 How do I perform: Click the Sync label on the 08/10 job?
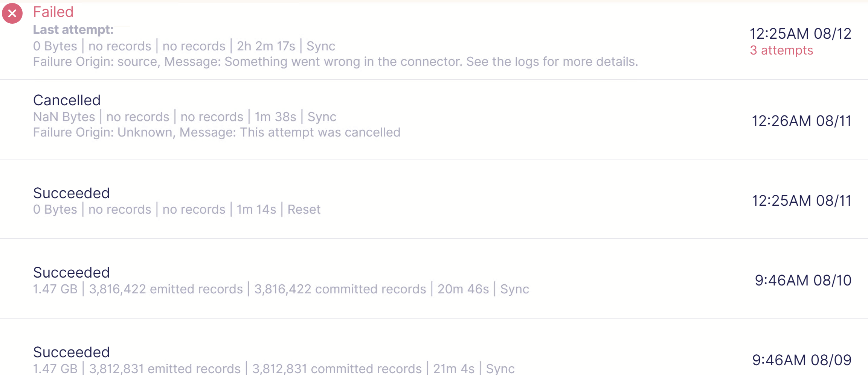pos(514,289)
